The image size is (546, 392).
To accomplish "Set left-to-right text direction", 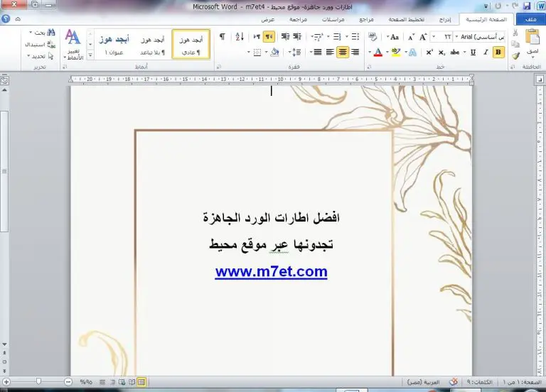I will (257, 36).
